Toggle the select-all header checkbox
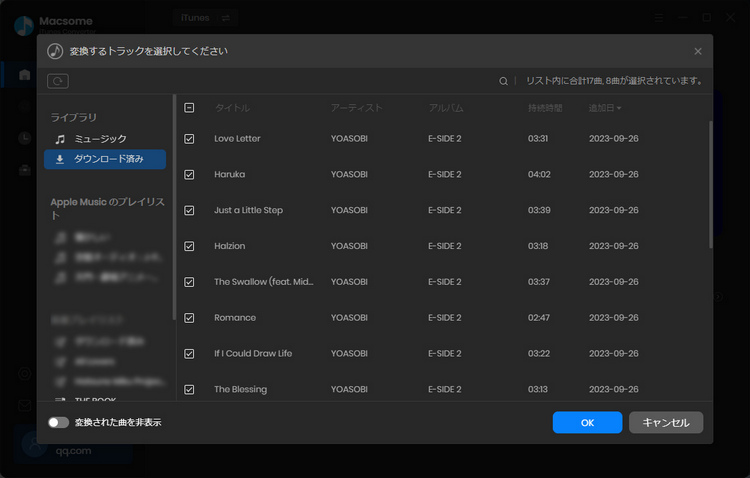This screenshot has height=478, width=750. pyautogui.click(x=189, y=108)
